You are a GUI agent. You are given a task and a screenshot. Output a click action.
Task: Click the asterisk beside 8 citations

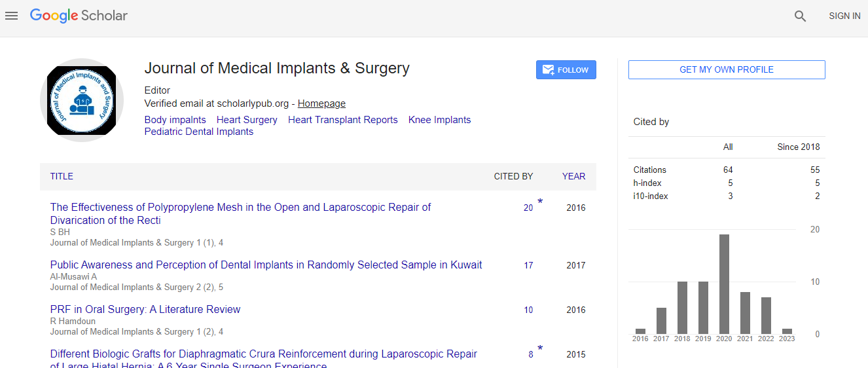540,349
